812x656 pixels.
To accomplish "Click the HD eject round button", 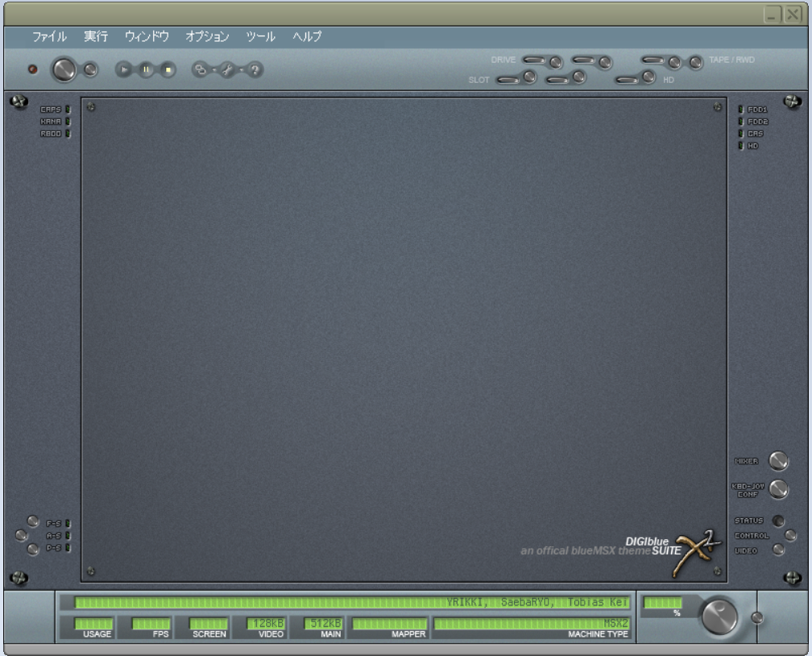I will tap(648, 77).
